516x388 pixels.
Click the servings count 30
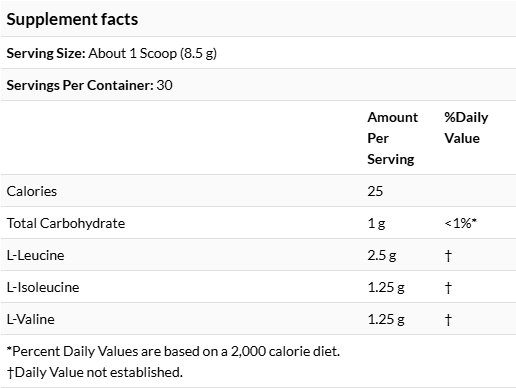tap(164, 85)
